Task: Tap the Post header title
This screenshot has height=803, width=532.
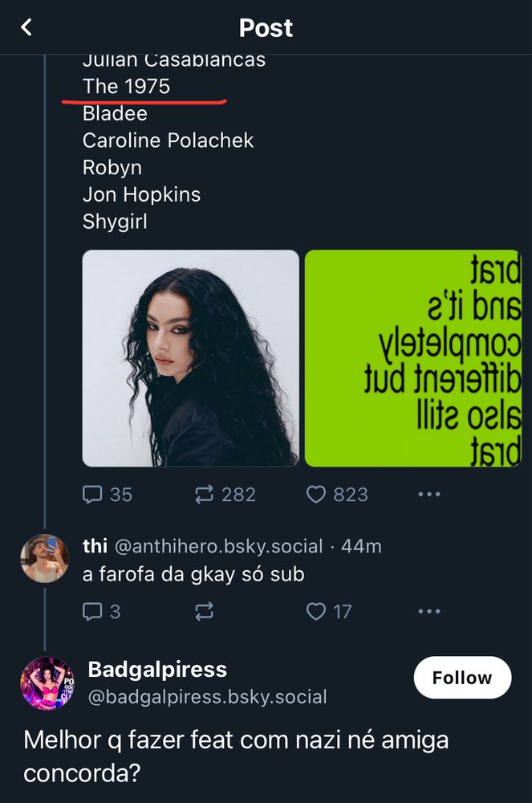Action: tap(266, 28)
